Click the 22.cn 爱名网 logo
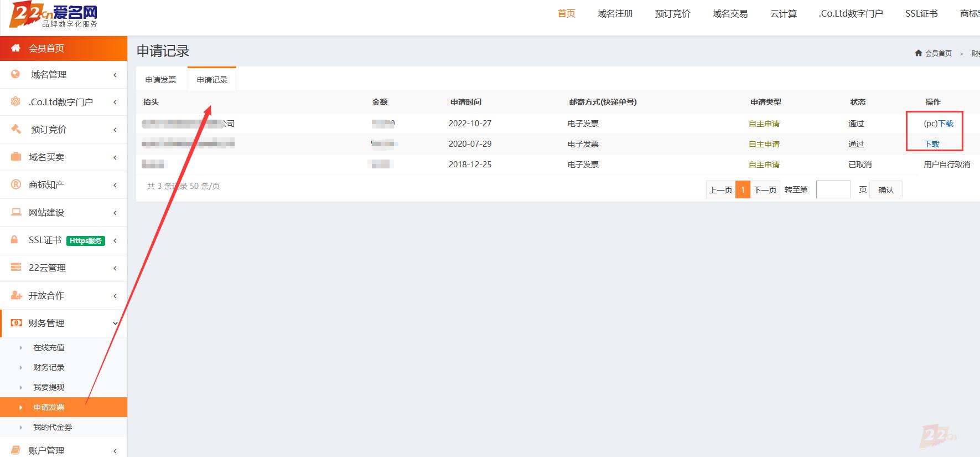The image size is (980, 457). point(54,15)
